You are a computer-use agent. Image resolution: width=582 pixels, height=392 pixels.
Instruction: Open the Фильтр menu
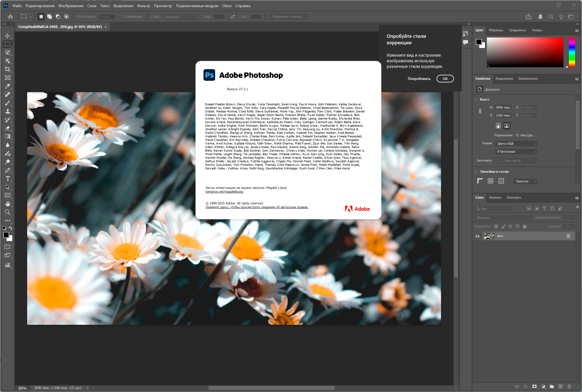point(143,6)
